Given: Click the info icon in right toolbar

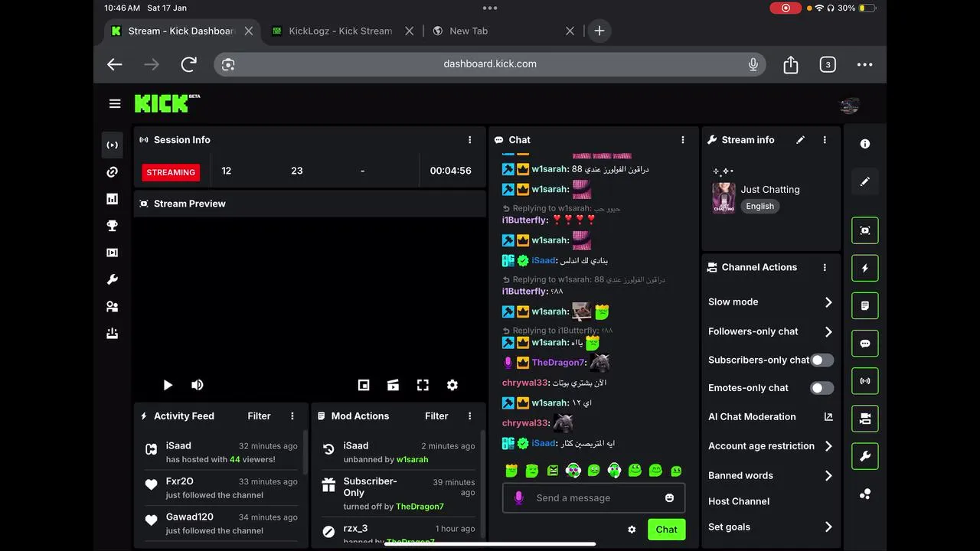Looking at the screenshot, I should click(865, 144).
